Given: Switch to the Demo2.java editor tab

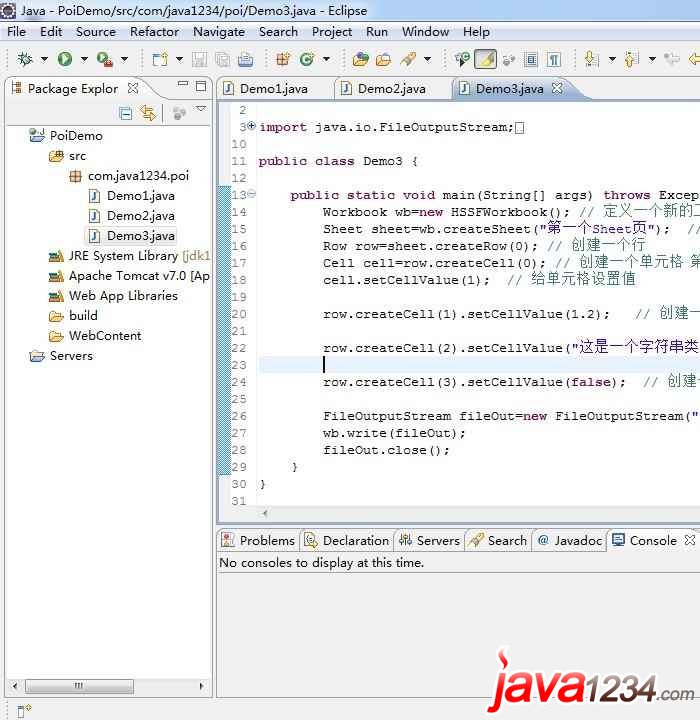Looking at the screenshot, I should [392, 89].
